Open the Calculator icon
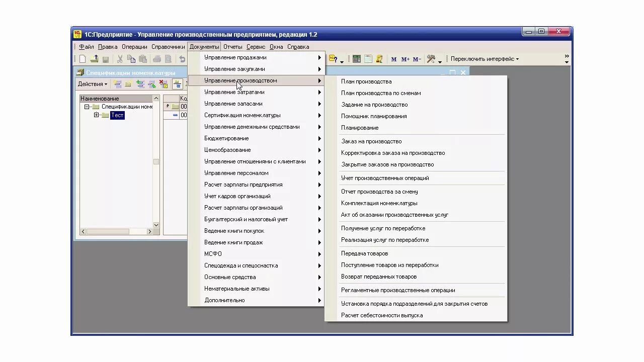 (356, 59)
